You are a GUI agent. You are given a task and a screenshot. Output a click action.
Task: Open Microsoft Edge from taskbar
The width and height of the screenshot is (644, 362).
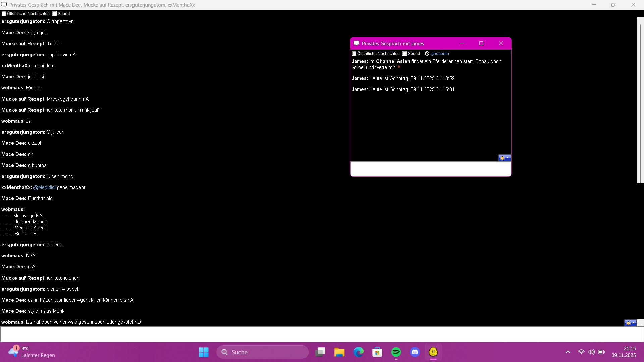coord(358,352)
